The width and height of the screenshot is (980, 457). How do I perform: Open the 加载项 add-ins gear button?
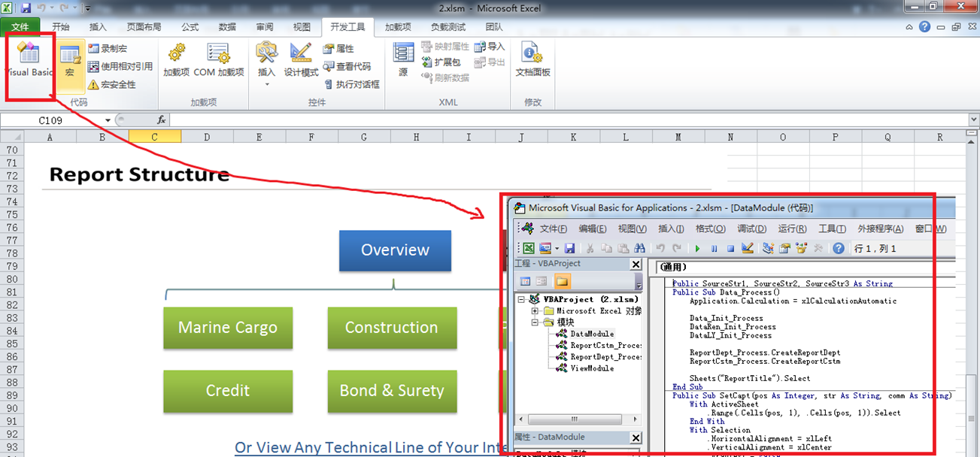(177, 60)
